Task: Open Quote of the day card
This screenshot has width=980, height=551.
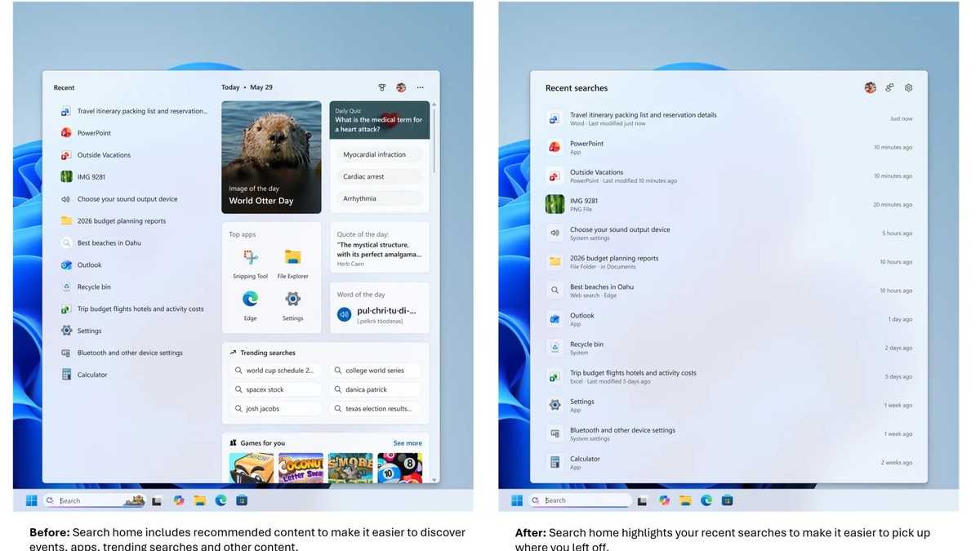Action: [x=380, y=247]
